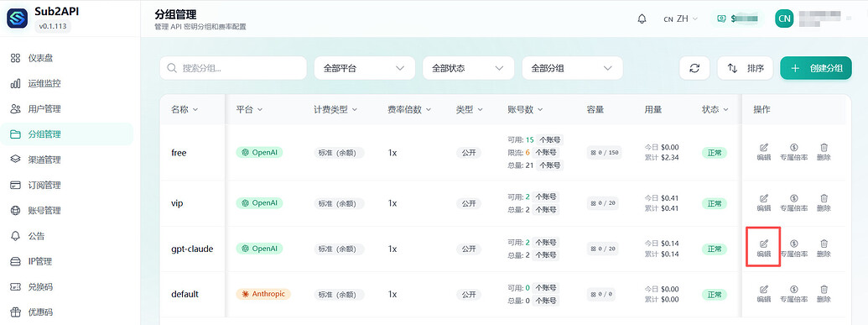Sort by 类型 column header
This screenshot has width=868, height=325.
[x=470, y=110]
